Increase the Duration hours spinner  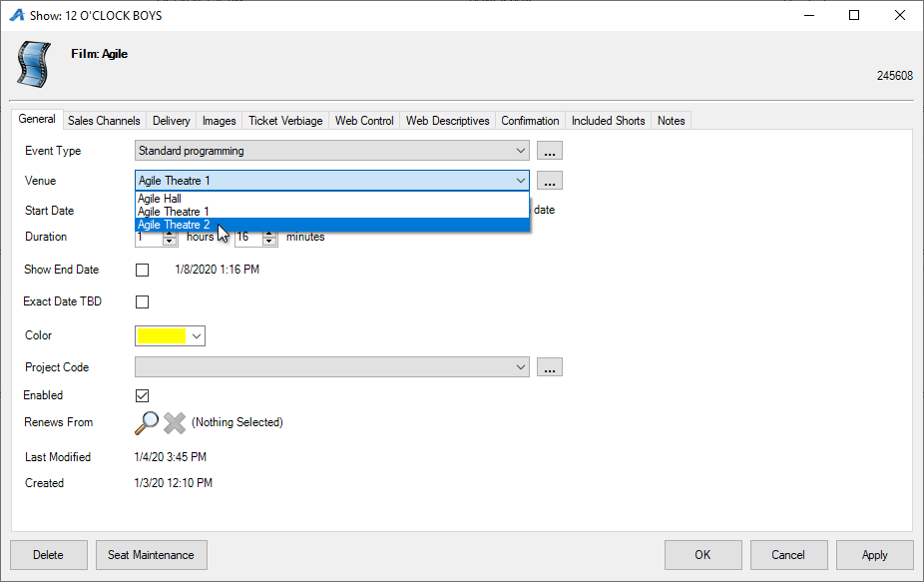(x=170, y=234)
